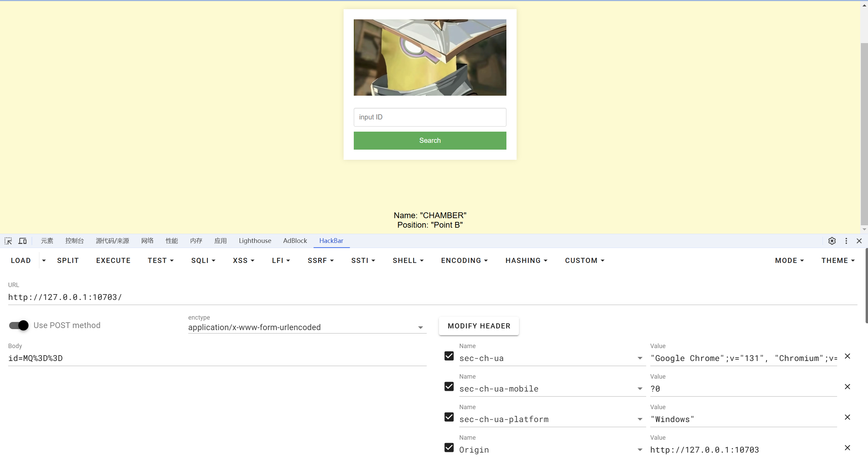Open DevTools three-dot more options menu

coord(846,241)
